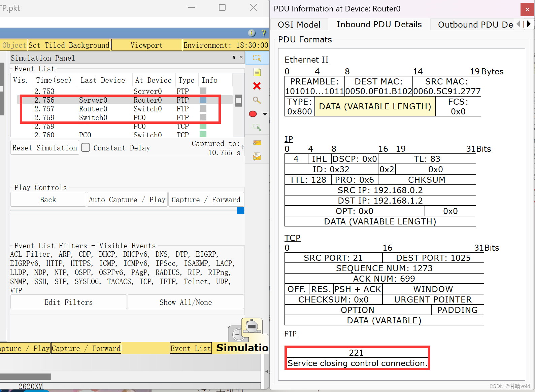This screenshot has width=535, height=392.
Task: Maximize the main Packet Tracer window
Action: (x=222, y=7)
